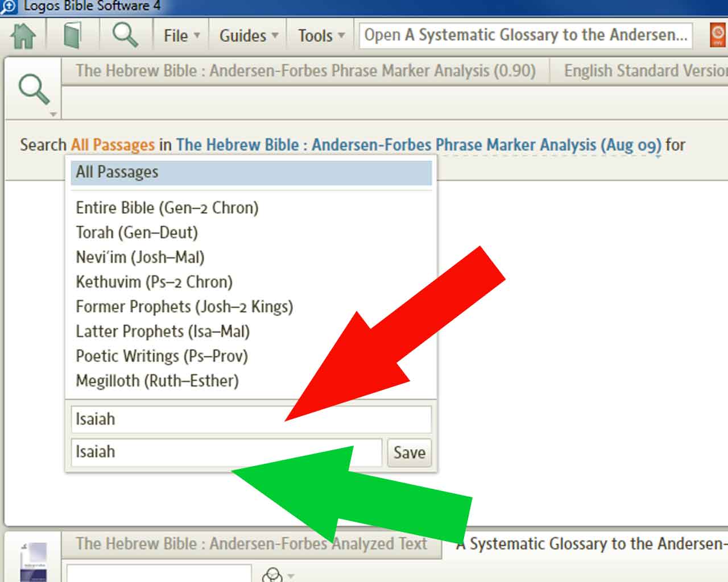Save the Isaiah passage range
This screenshot has width=728, height=582.
409,452
